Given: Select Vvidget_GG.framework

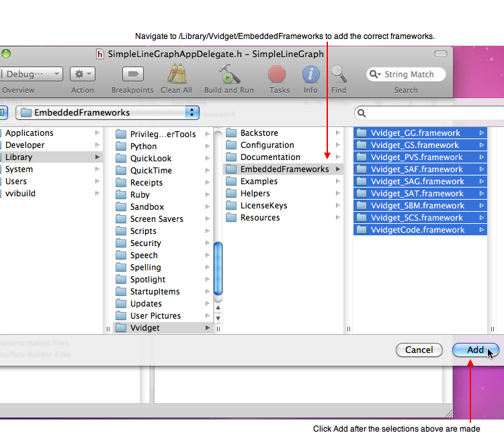Looking at the screenshot, I should click(420, 133).
